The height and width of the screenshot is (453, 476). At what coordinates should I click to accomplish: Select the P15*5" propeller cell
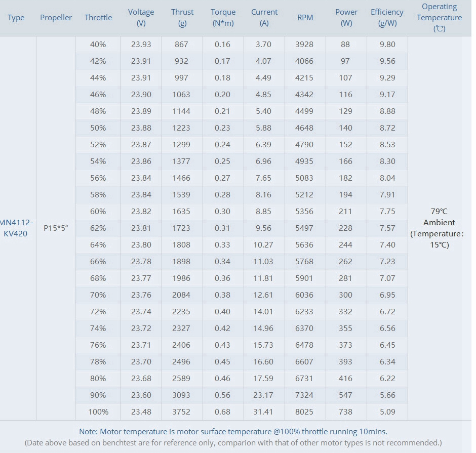(x=56, y=228)
